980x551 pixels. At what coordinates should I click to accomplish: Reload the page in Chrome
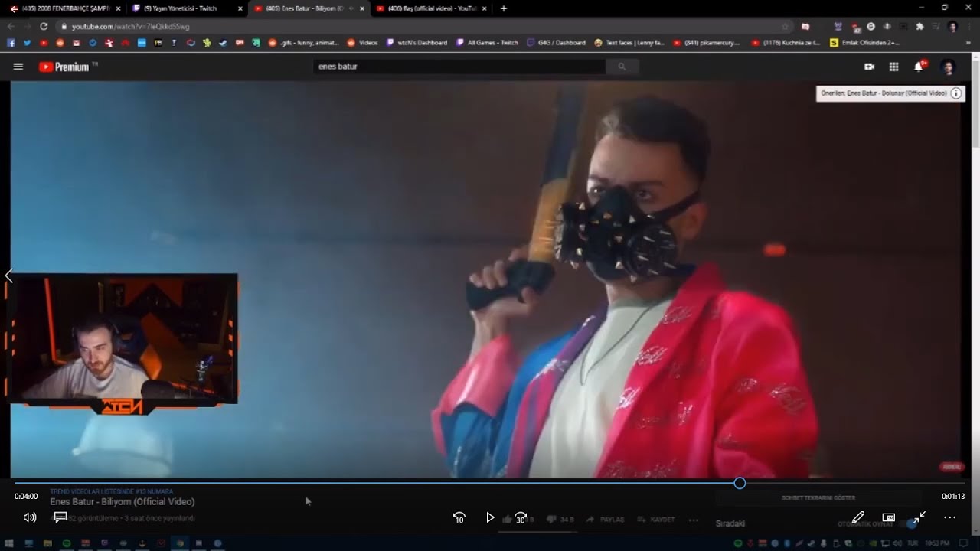point(44,26)
